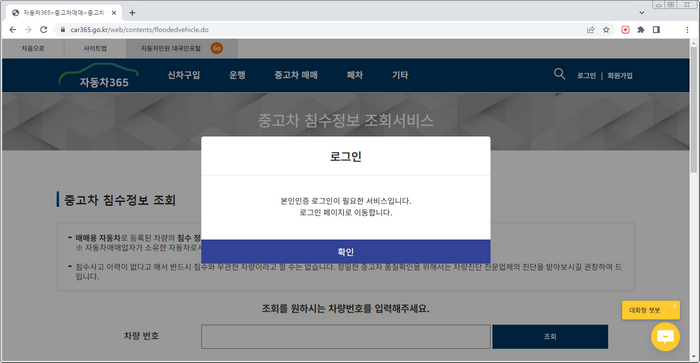Viewport: 700px width, 363px height.
Task: Toggle the browser side panel icon
Action: pos(656,29)
